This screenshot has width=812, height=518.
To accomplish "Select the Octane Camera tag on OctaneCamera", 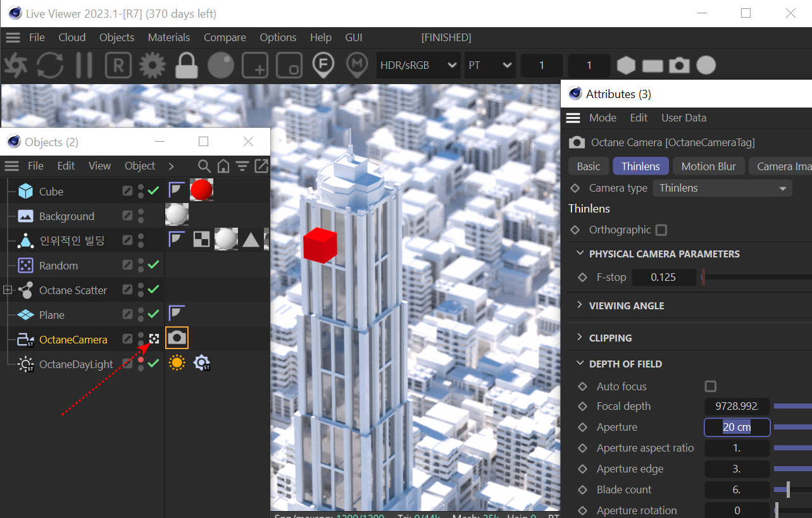I will tap(177, 338).
